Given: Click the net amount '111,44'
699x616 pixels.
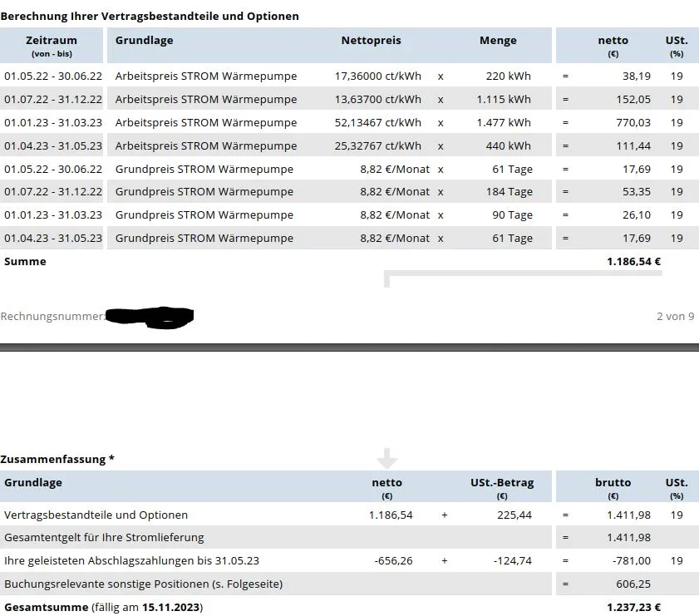Looking at the screenshot, I should pos(633,145).
